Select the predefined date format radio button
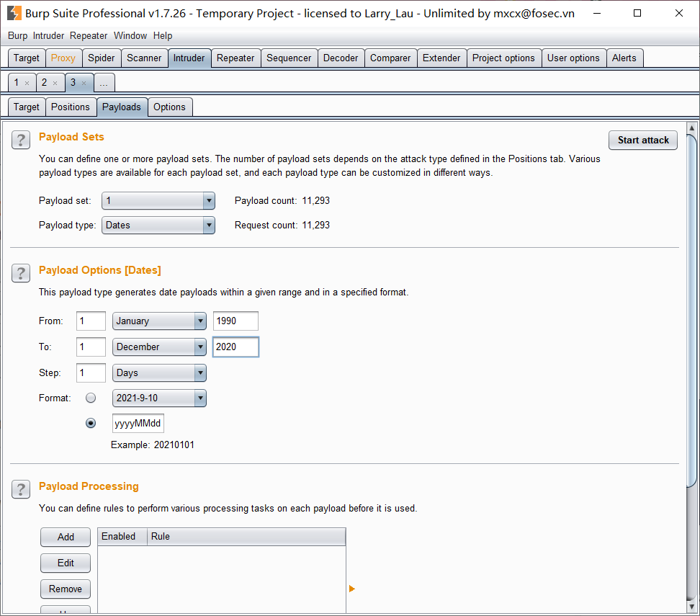 91,398
